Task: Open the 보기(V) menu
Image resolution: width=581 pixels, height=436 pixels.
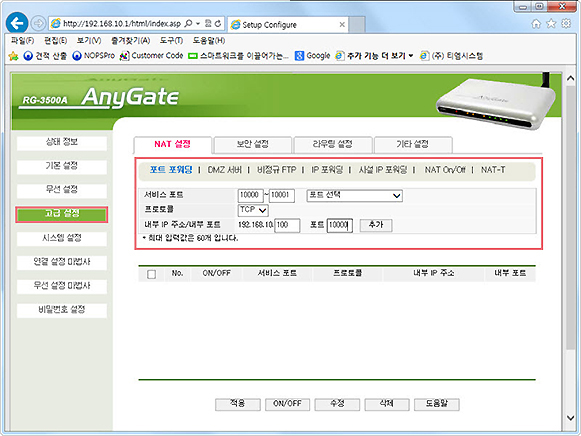Action: click(89, 41)
